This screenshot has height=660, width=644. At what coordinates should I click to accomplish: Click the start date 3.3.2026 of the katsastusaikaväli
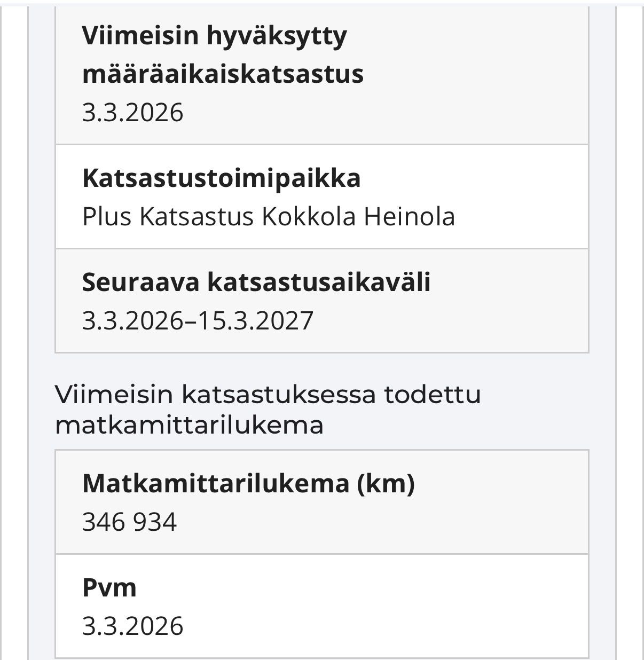pyautogui.click(x=132, y=321)
